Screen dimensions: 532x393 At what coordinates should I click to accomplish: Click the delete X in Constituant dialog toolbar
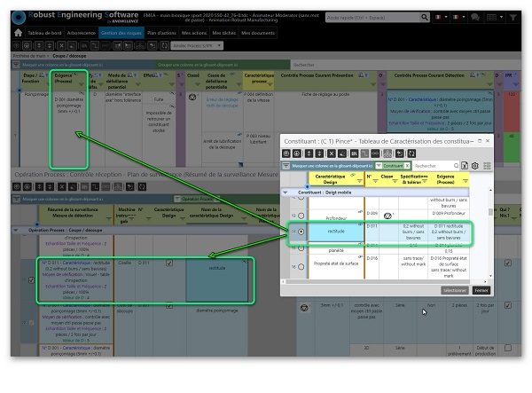pyautogui.click(x=331, y=153)
